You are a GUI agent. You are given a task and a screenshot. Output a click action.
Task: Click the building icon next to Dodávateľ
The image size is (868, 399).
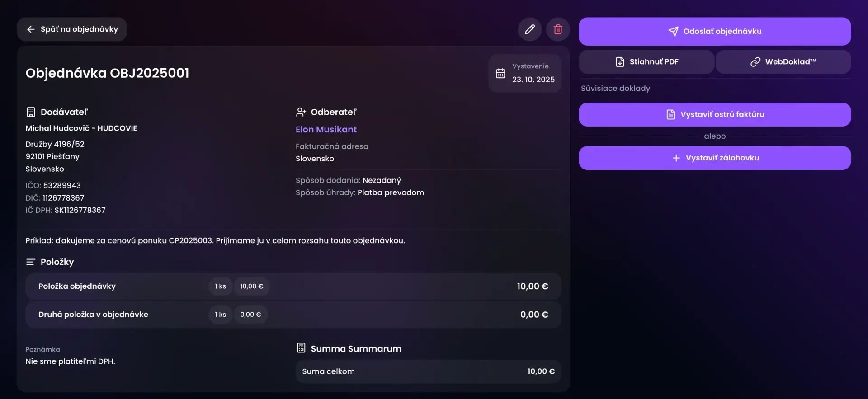[31, 112]
